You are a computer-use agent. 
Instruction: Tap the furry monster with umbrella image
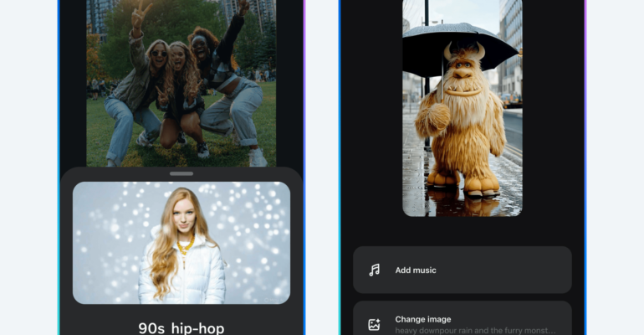[x=463, y=108]
